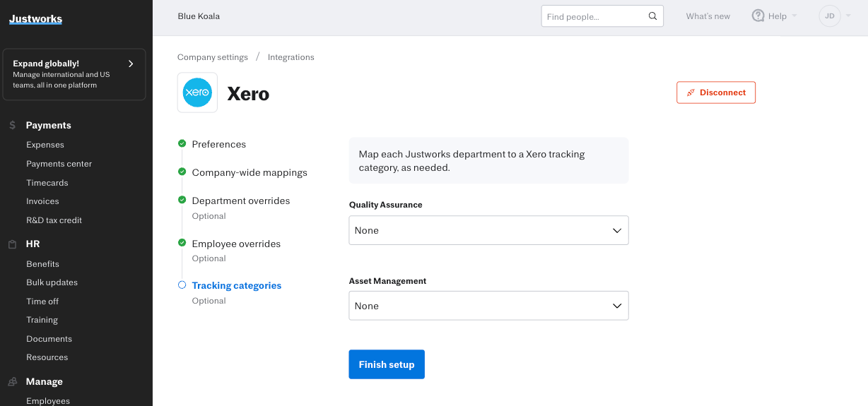The height and width of the screenshot is (406, 868).
Task: Open the JD user avatar menu
Action: click(x=830, y=16)
